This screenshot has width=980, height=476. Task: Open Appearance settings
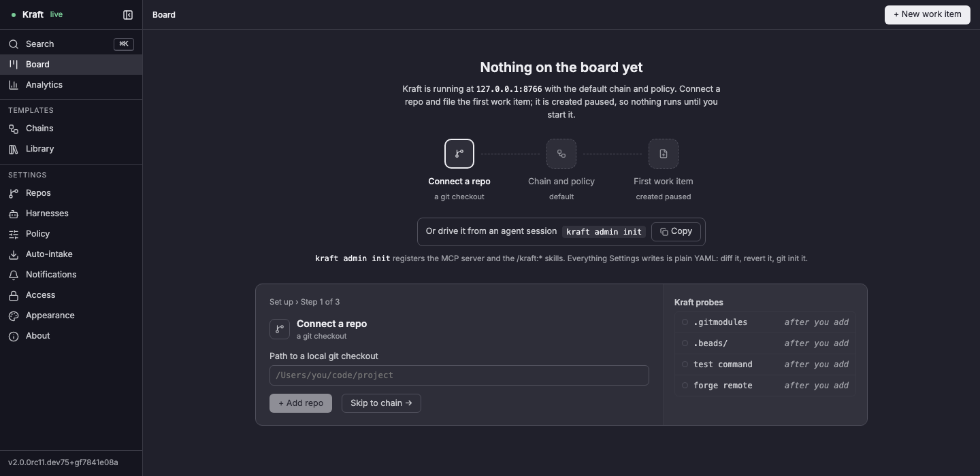[x=71, y=316]
